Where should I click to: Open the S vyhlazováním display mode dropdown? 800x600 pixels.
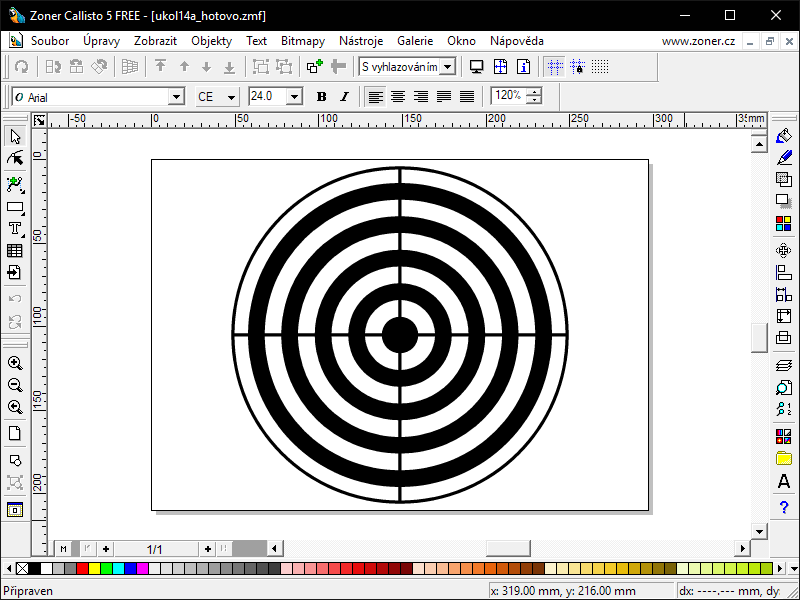(447, 66)
